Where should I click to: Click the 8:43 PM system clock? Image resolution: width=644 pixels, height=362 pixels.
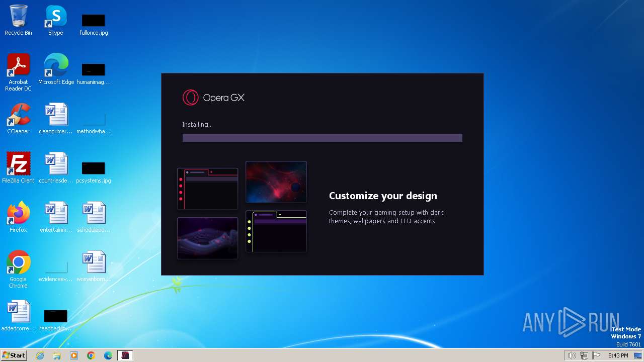[618, 355]
